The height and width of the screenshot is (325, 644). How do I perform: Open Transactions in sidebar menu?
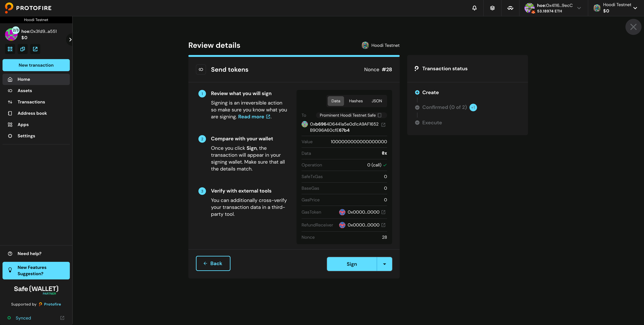point(31,102)
